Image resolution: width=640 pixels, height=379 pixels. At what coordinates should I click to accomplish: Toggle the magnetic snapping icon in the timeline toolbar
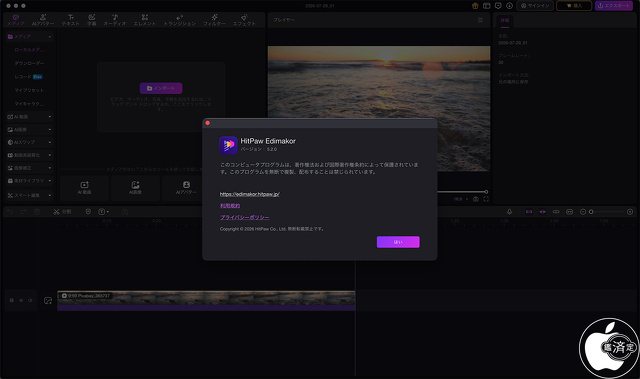529,212
